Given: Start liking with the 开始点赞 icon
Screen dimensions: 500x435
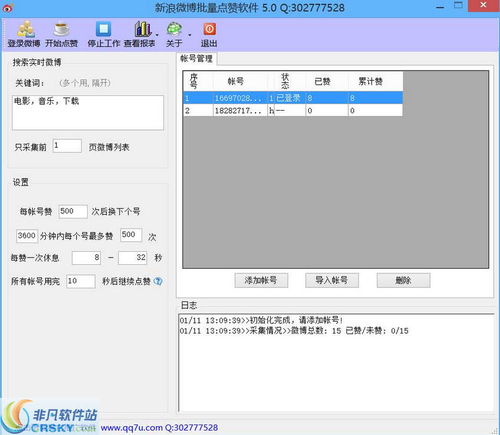Looking at the screenshot, I should (61, 34).
